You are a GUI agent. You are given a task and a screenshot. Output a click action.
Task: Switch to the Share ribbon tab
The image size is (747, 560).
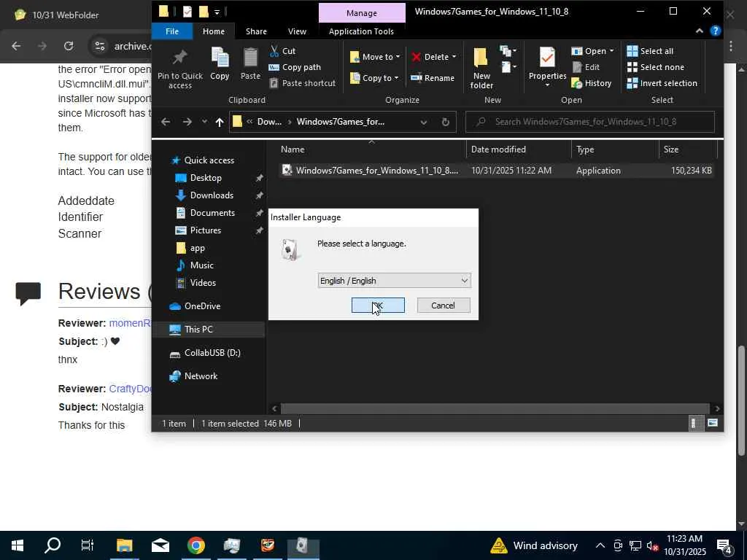click(x=256, y=31)
